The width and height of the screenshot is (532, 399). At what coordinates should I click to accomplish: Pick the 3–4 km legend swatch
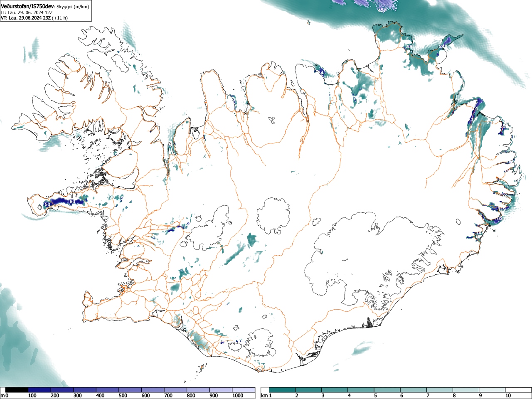coord(335,390)
